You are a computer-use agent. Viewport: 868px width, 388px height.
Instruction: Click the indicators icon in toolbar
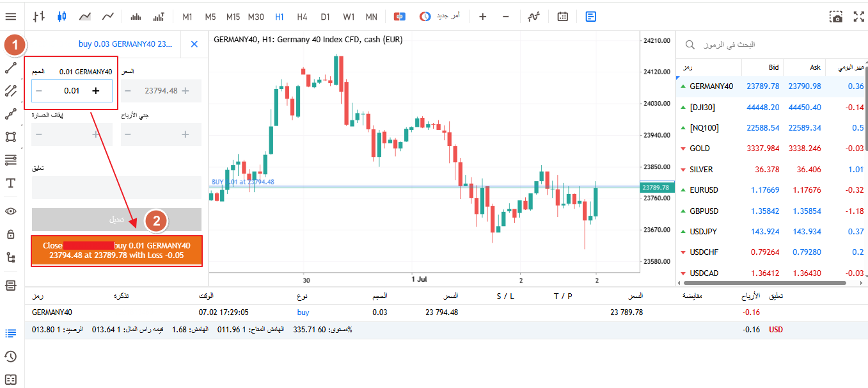coord(534,16)
